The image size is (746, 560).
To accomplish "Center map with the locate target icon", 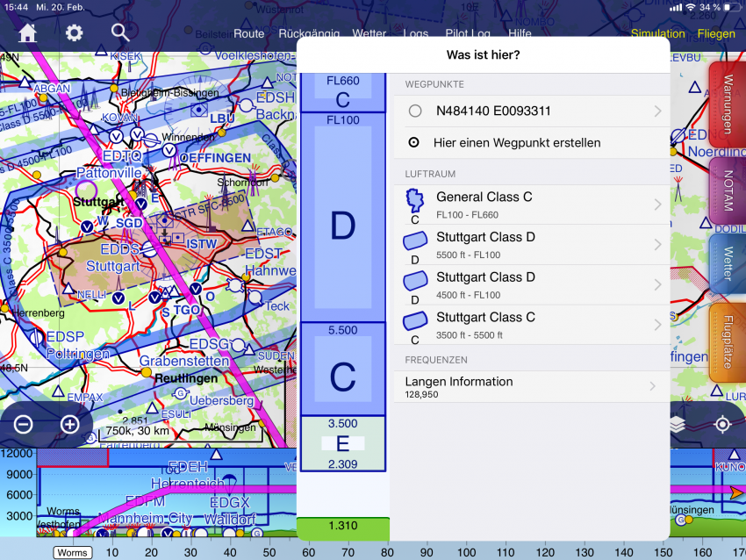I will pyautogui.click(x=722, y=425).
